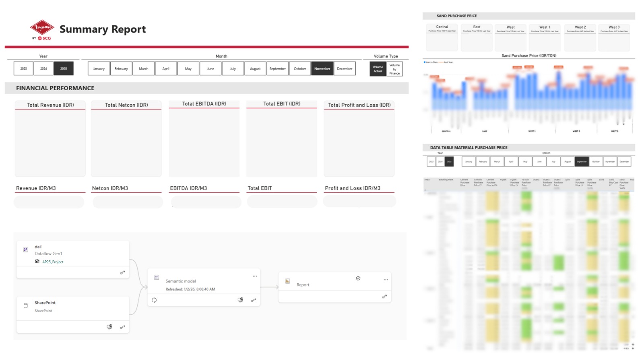Viewport: 644px width, 361px height.
Task: Select December in data table month slicer
Action: coord(624,161)
